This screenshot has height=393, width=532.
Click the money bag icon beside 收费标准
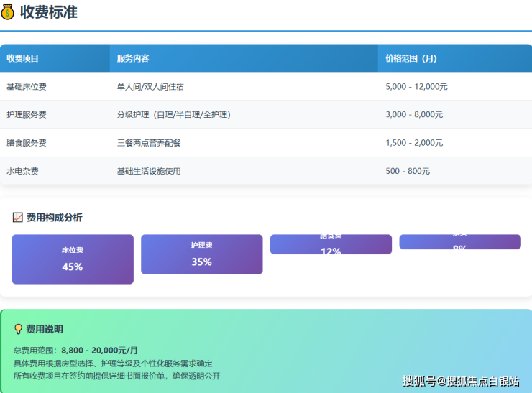point(8,12)
